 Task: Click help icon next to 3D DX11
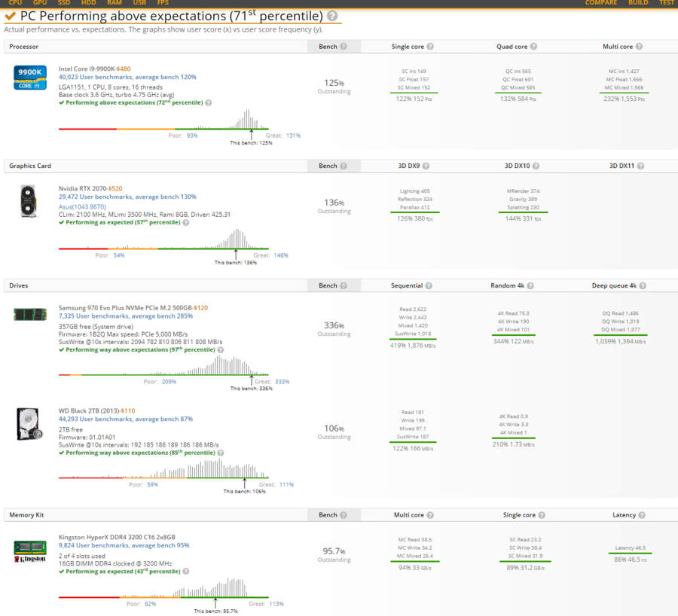click(640, 166)
